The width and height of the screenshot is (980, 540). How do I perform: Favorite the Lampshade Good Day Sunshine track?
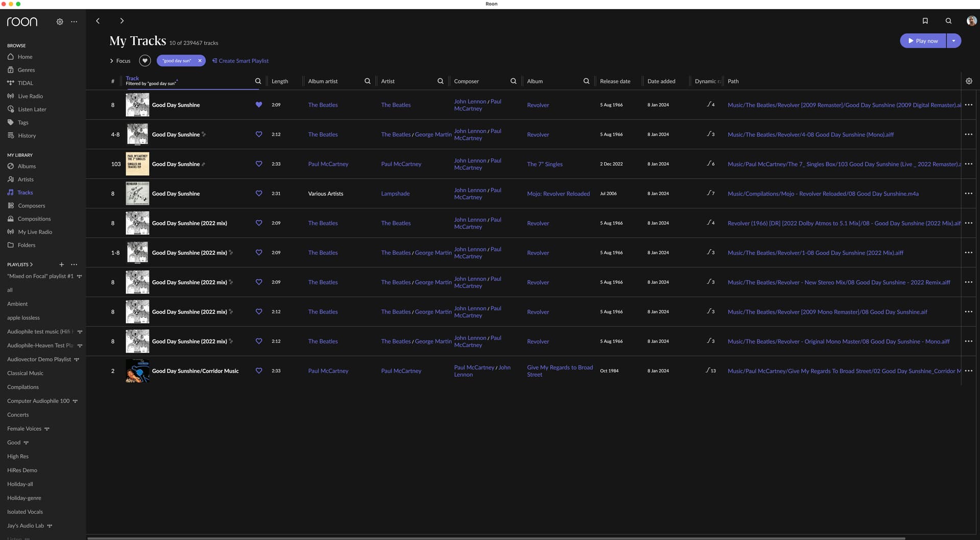(259, 193)
